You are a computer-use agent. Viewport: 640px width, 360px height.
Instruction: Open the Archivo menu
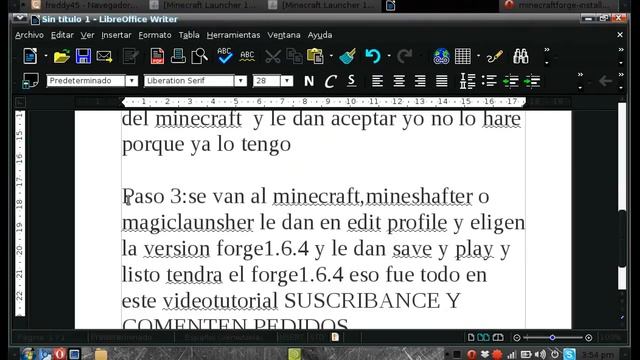point(29,35)
